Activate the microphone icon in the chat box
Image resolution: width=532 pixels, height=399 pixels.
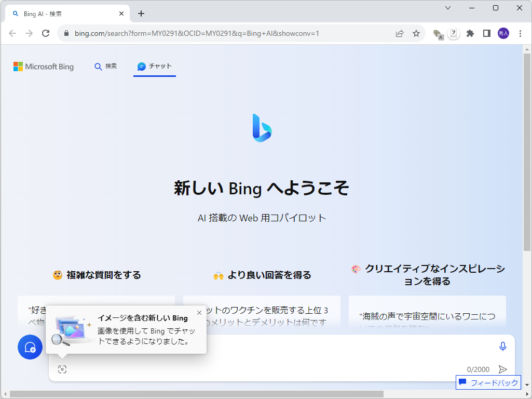pos(502,346)
